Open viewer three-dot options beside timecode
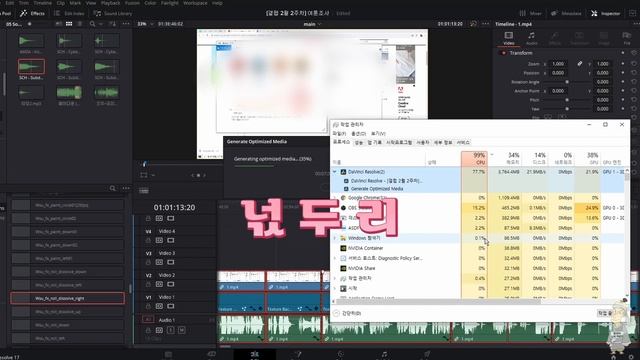Image resolution: width=640 pixels, height=360 pixels. point(485,24)
